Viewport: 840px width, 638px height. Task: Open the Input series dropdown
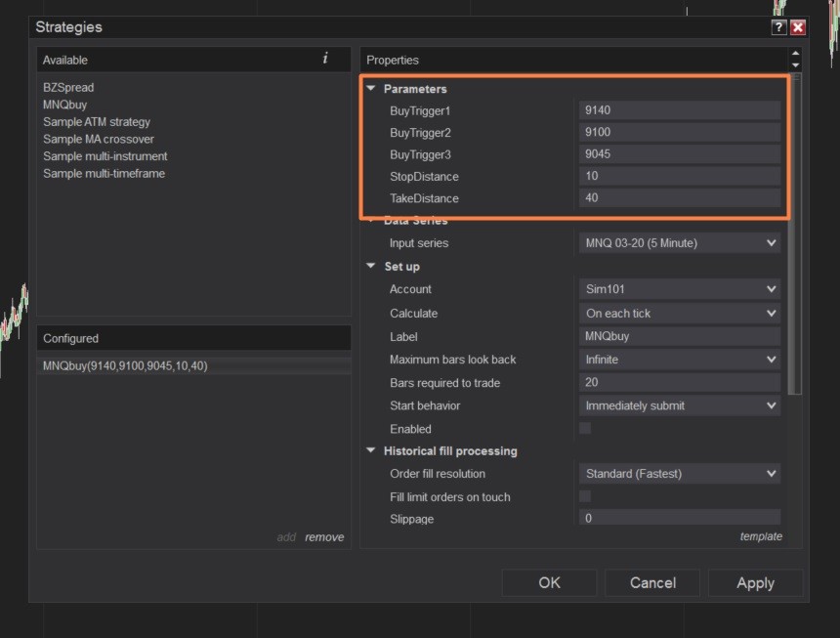[680, 242]
